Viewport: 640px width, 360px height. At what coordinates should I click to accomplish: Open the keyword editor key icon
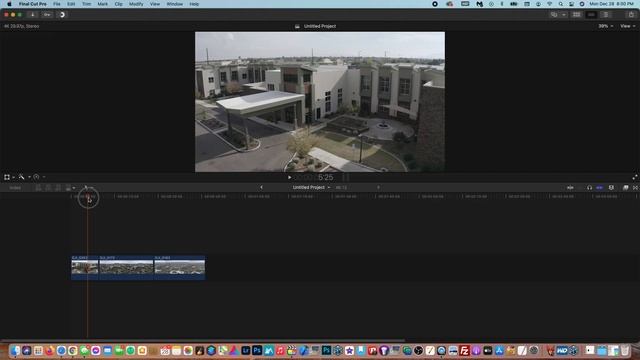point(47,15)
